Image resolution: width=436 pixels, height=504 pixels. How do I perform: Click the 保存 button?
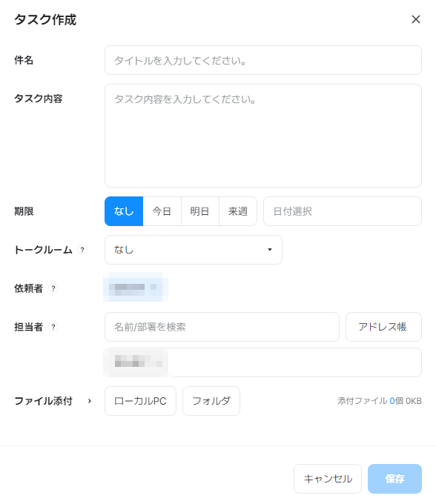point(394,479)
